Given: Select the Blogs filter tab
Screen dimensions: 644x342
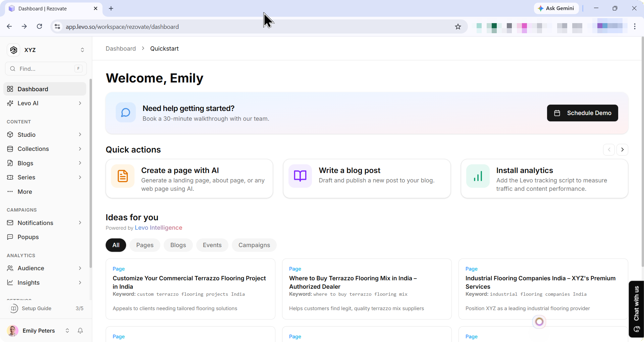Looking at the screenshot, I should point(178,245).
